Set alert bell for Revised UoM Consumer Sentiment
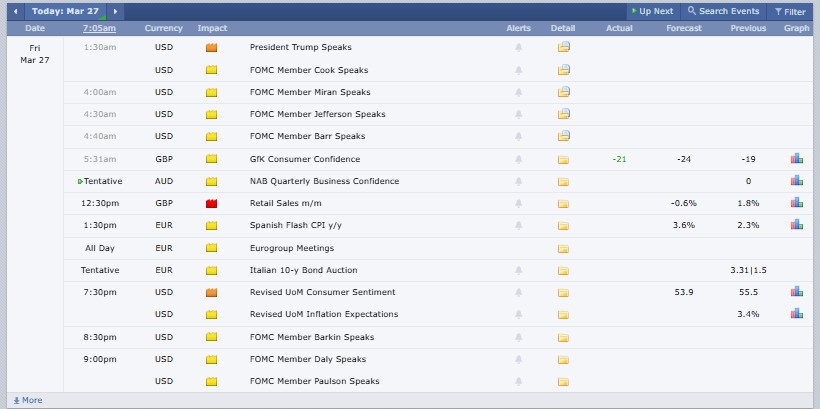Image resolution: width=820 pixels, height=409 pixels. (x=518, y=292)
